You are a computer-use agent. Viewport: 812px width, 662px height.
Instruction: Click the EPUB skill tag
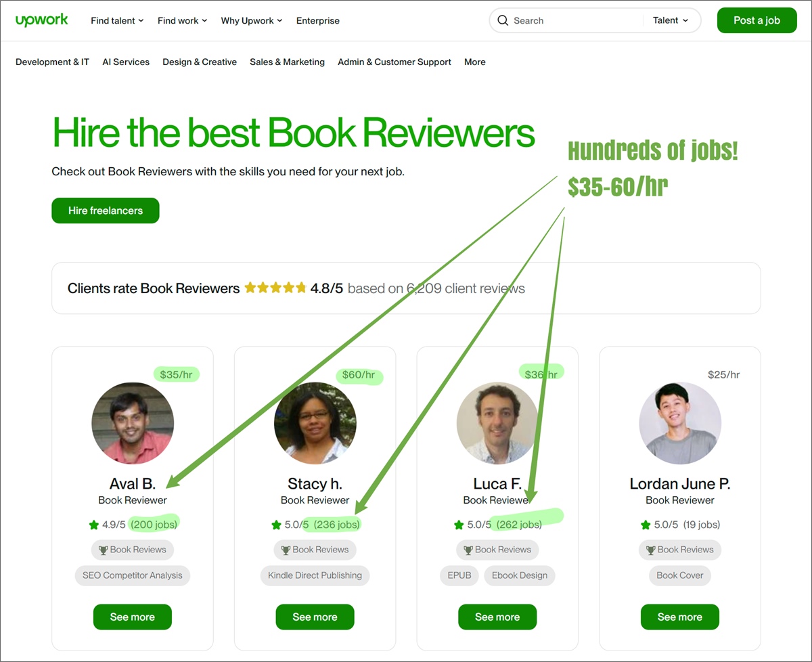[459, 575]
